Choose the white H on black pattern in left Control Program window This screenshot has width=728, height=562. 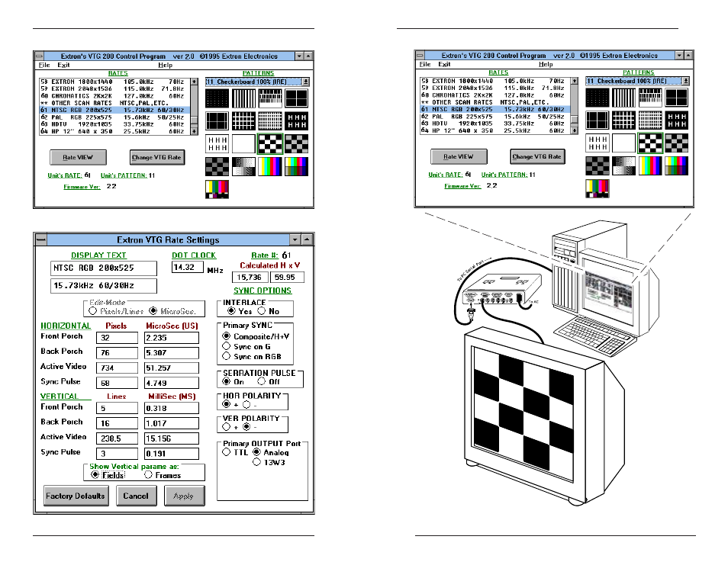click(x=296, y=121)
